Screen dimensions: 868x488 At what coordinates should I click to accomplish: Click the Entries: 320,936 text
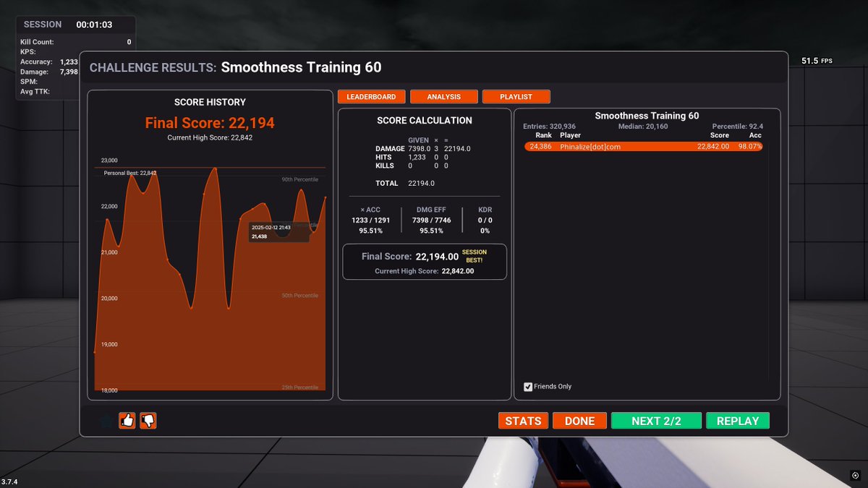click(550, 127)
